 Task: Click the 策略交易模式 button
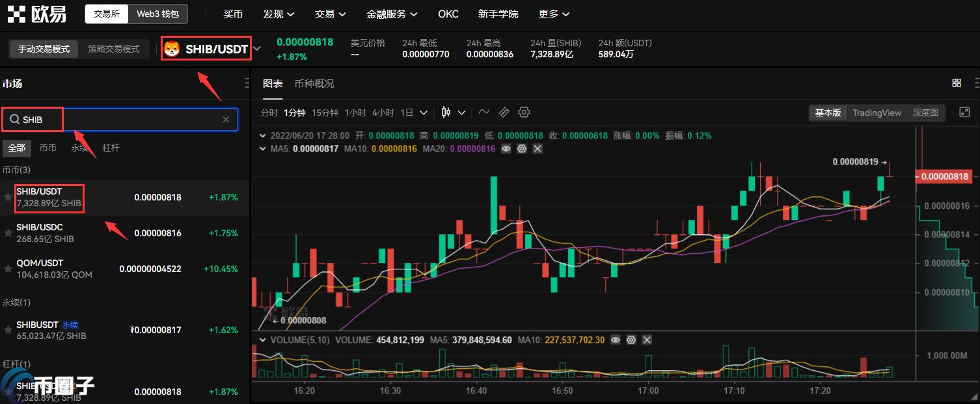[114, 49]
